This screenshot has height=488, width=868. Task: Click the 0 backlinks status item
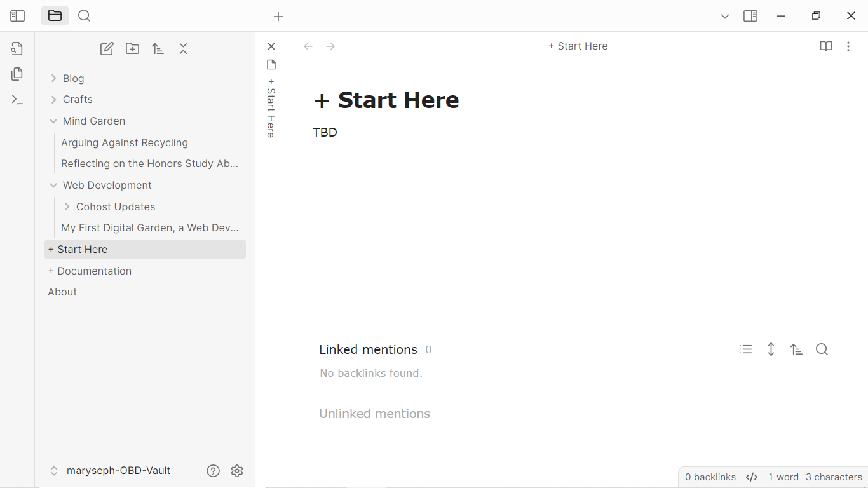click(x=710, y=477)
